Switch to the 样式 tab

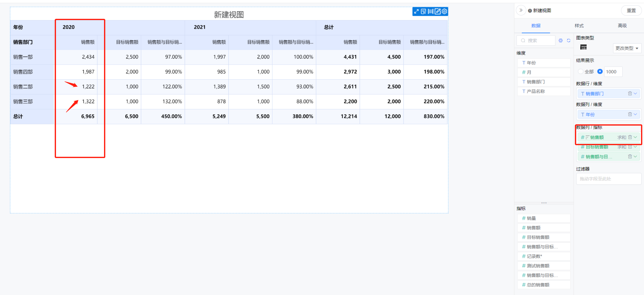coord(579,26)
